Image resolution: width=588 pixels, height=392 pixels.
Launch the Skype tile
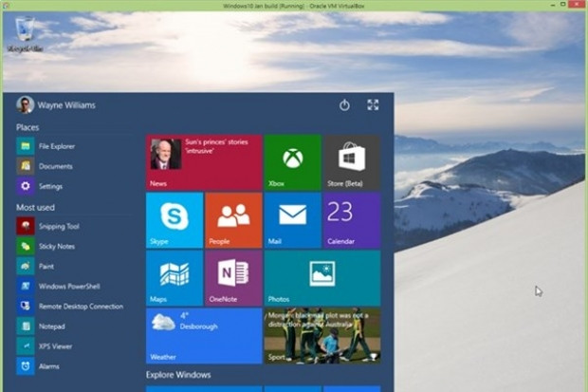coord(175,220)
